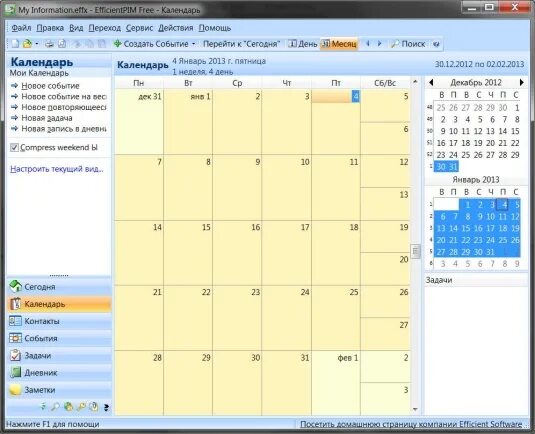This screenshot has width=535, height=434.
Task: Expand navigation pane configure buttons chevron
Action: click(106, 407)
